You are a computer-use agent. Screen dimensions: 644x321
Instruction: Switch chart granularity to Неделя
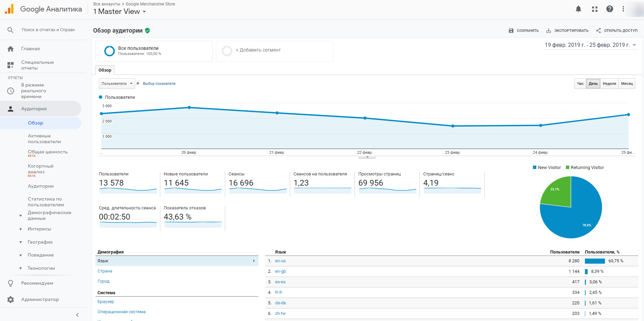609,83
